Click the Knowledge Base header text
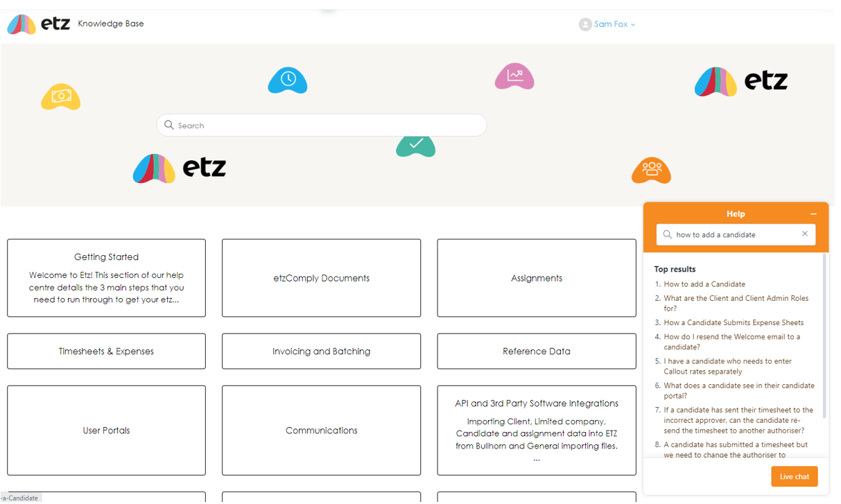The height and width of the screenshot is (504, 841). (x=111, y=24)
